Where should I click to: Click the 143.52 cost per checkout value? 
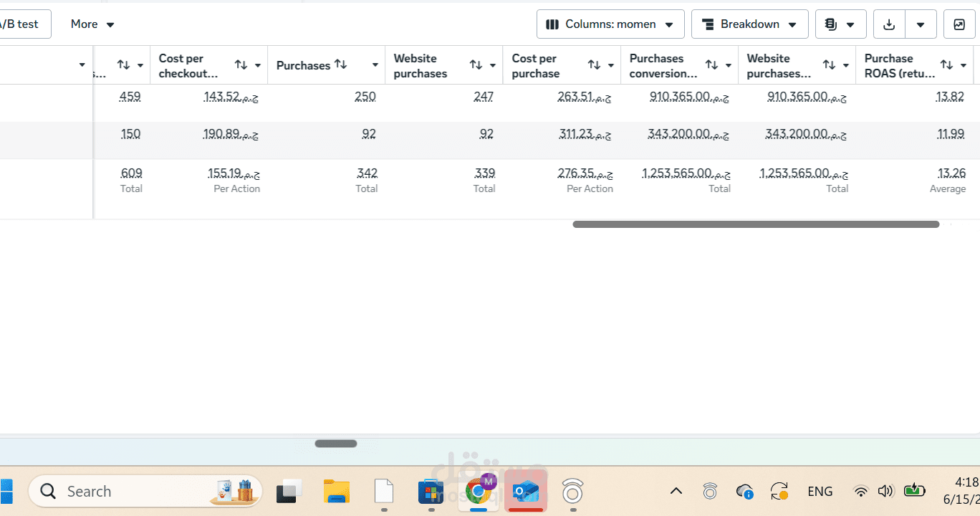pos(231,97)
